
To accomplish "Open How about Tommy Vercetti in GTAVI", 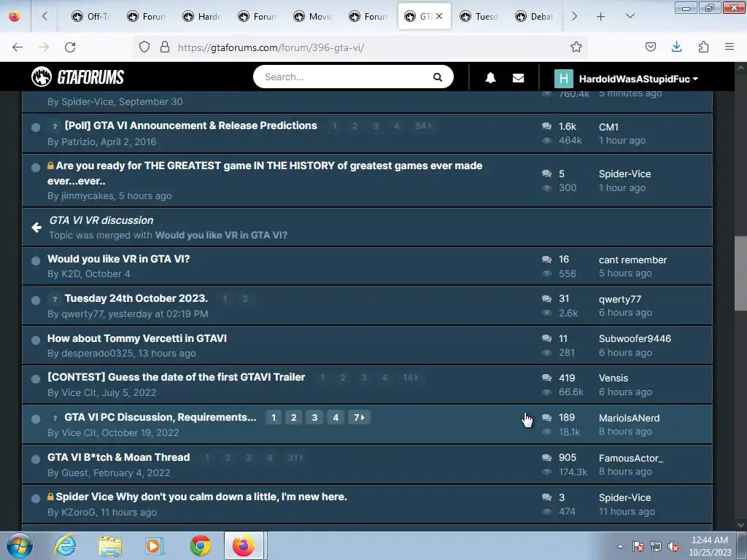I will point(137,338).
